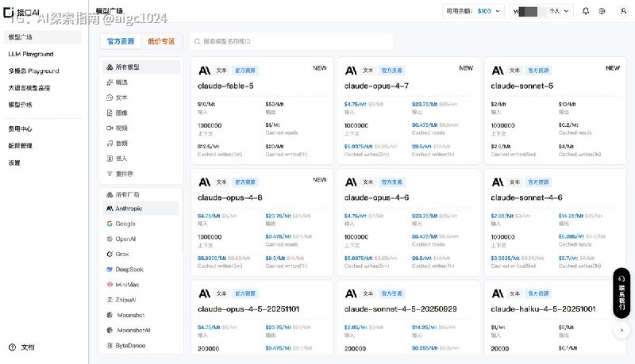Click the 官方资源 tag on claude-fable-5
This screenshot has width=635, height=364.
tap(245, 71)
